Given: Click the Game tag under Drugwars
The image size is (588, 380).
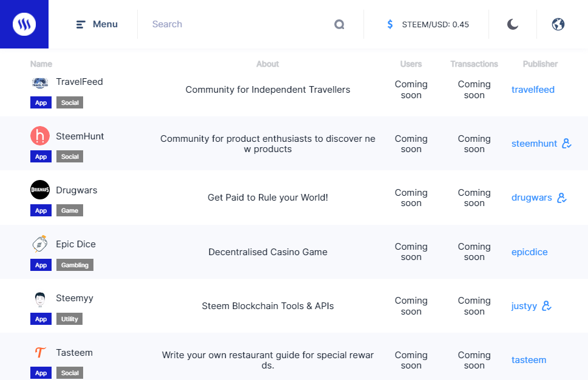Looking at the screenshot, I should point(70,210).
